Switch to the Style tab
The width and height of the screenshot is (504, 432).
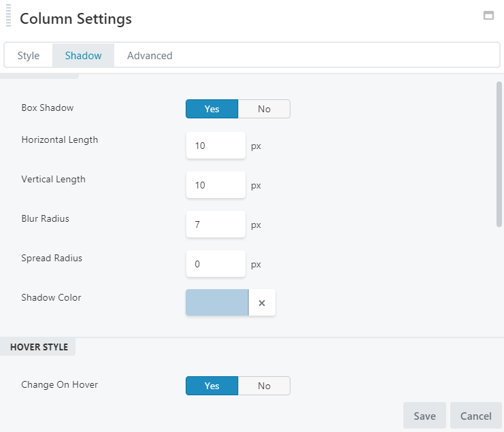(29, 56)
